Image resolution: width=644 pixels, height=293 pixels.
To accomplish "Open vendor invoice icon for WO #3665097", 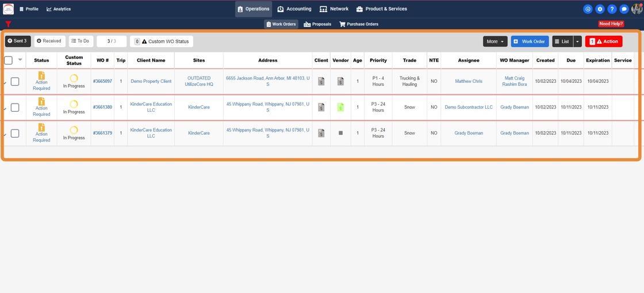I will (340, 81).
